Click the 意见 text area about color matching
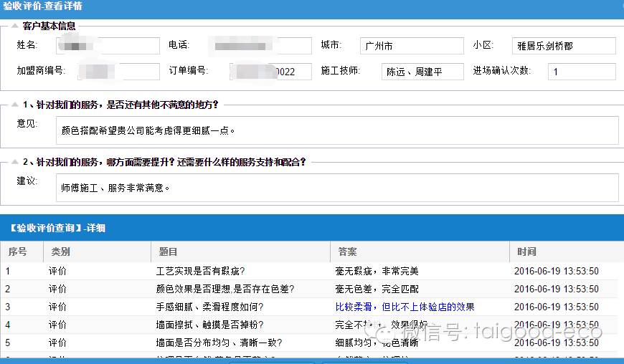 point(336,130)
